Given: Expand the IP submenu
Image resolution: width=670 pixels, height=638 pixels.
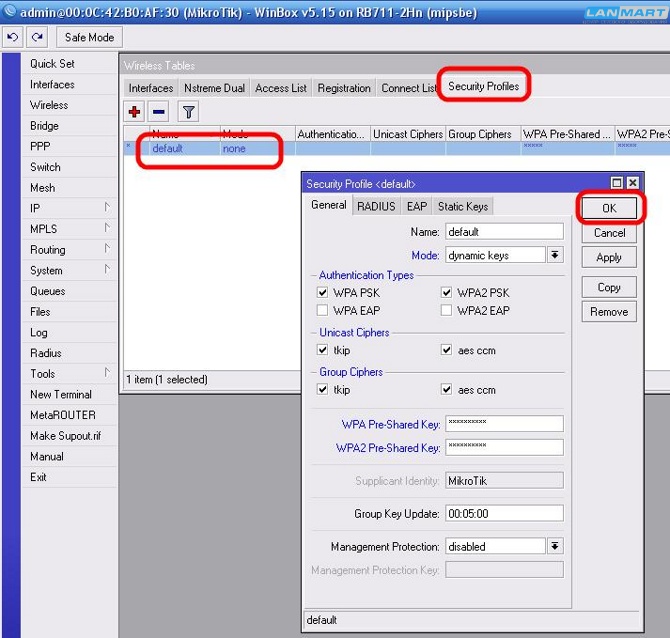Looking at the screenshot, I should pyautogui.click(x=107, y=208).
